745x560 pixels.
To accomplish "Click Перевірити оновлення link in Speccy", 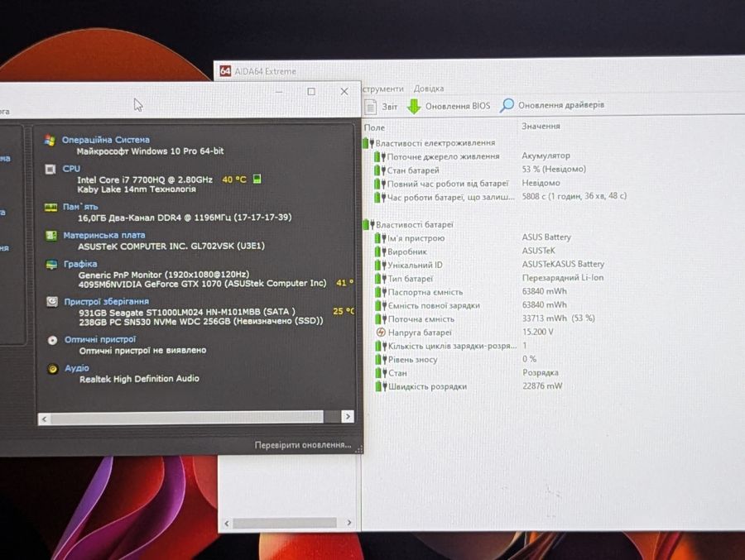I will click(x=303, y=445).
